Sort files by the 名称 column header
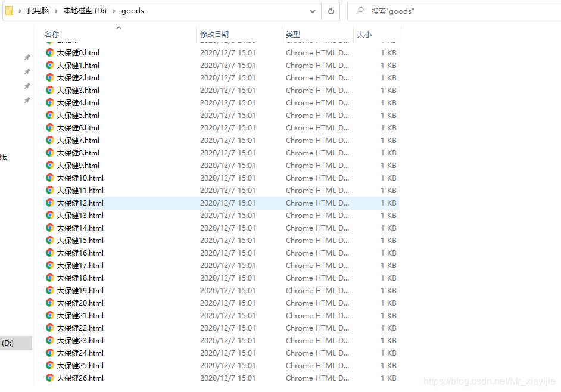Viewport: 561px width, 392px height. pyautogui.click(x=52, y=35)
